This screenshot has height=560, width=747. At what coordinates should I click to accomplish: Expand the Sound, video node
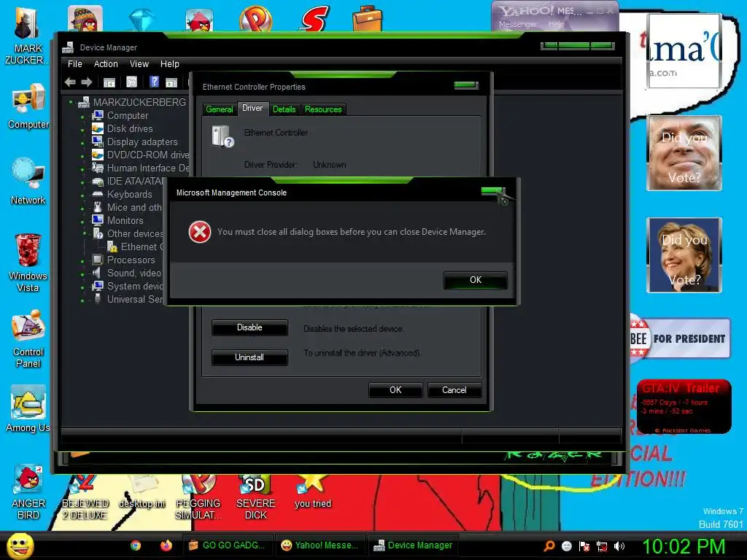coord(82,274)
